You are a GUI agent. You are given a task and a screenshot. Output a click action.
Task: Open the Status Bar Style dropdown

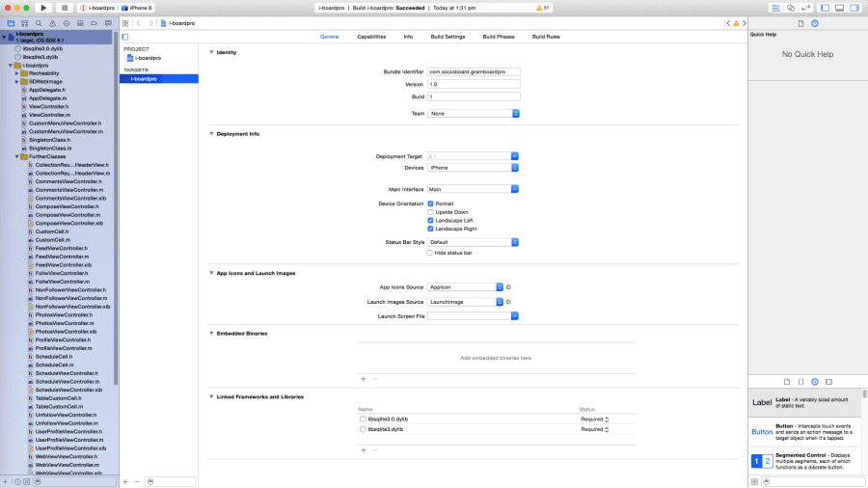pos(473,242)
